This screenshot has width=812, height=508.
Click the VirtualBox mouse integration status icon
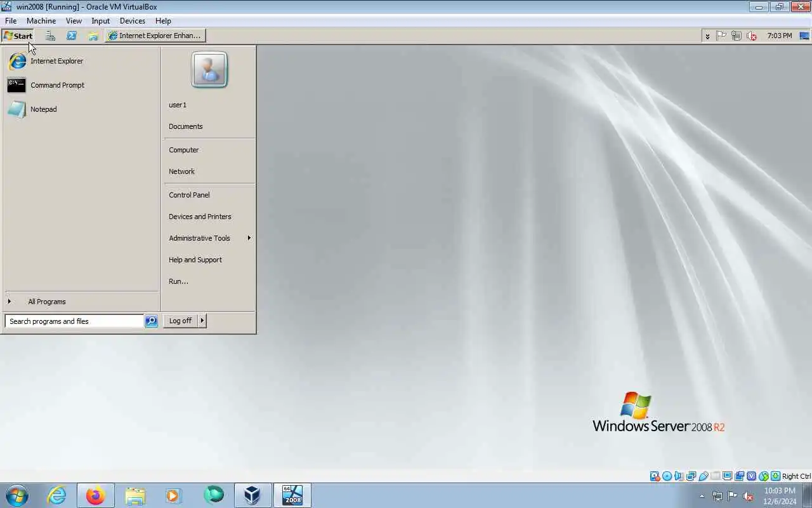click(763, 476)
